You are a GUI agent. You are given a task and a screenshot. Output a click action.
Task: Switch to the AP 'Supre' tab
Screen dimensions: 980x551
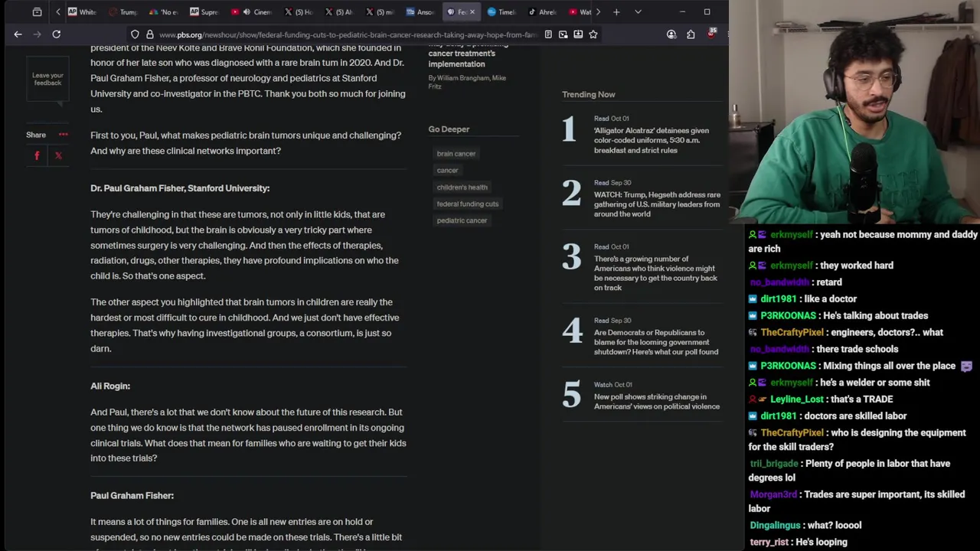tap(204, 12)
